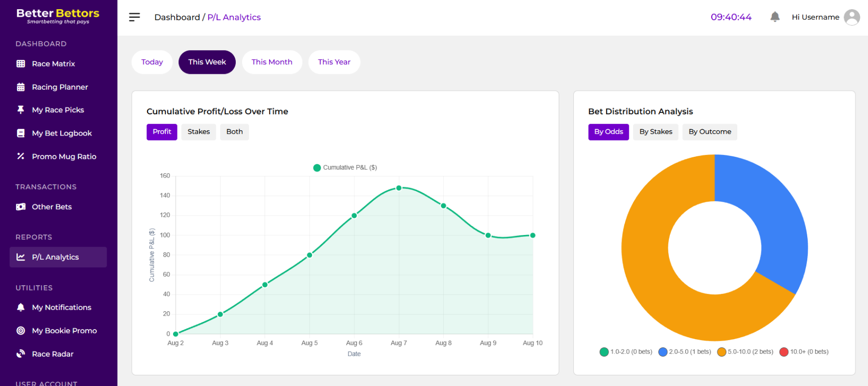This screenshot has width=868, height=386.
Task: Click My Bookie Promo target icon
Action: 21,331
